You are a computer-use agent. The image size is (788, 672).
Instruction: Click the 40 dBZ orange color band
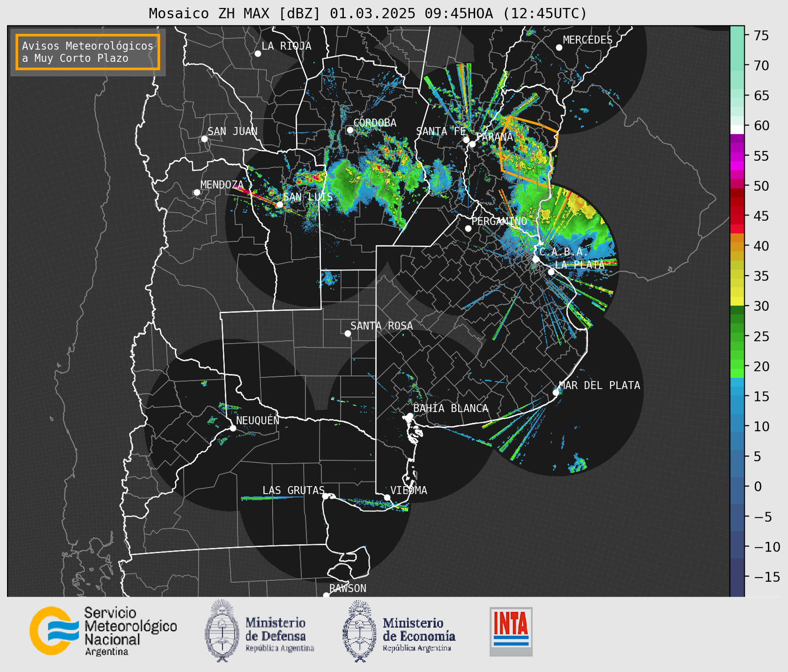(x=737, y=246)
